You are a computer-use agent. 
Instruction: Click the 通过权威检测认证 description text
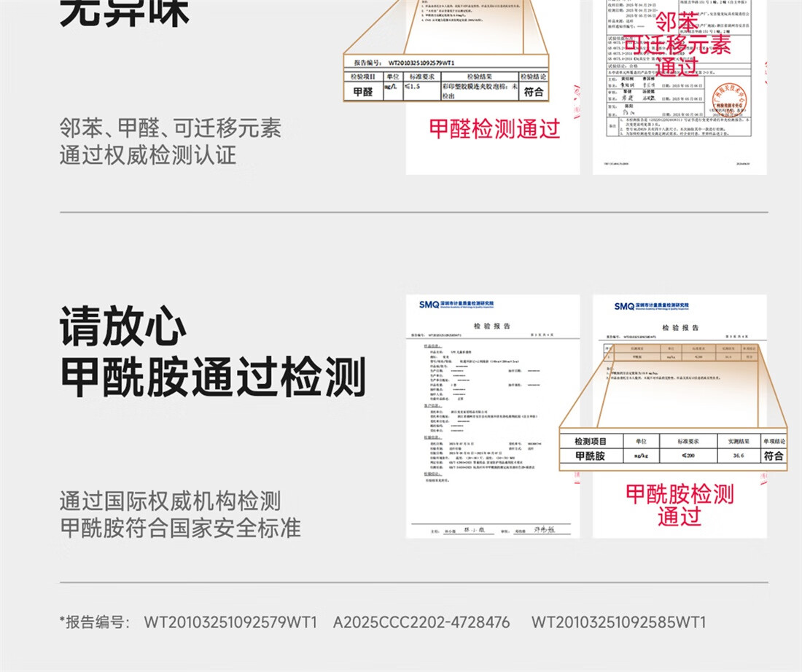coord(147,155)
